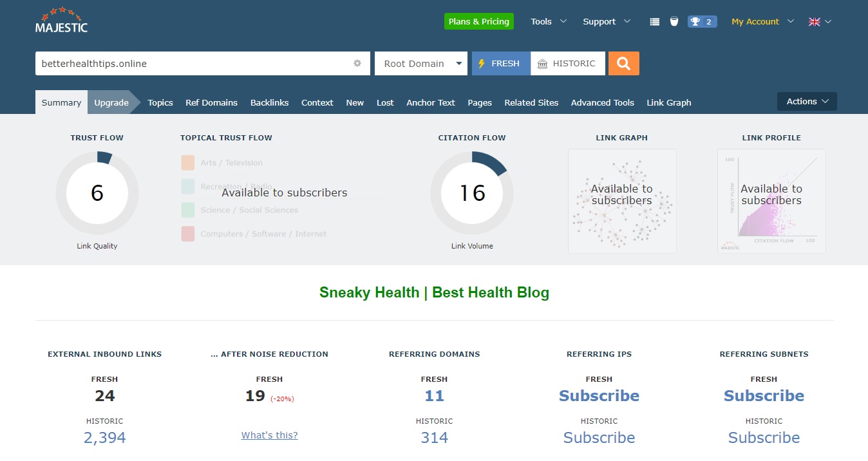Open the Context tab
868x461 pixels.
coord(317,102)
